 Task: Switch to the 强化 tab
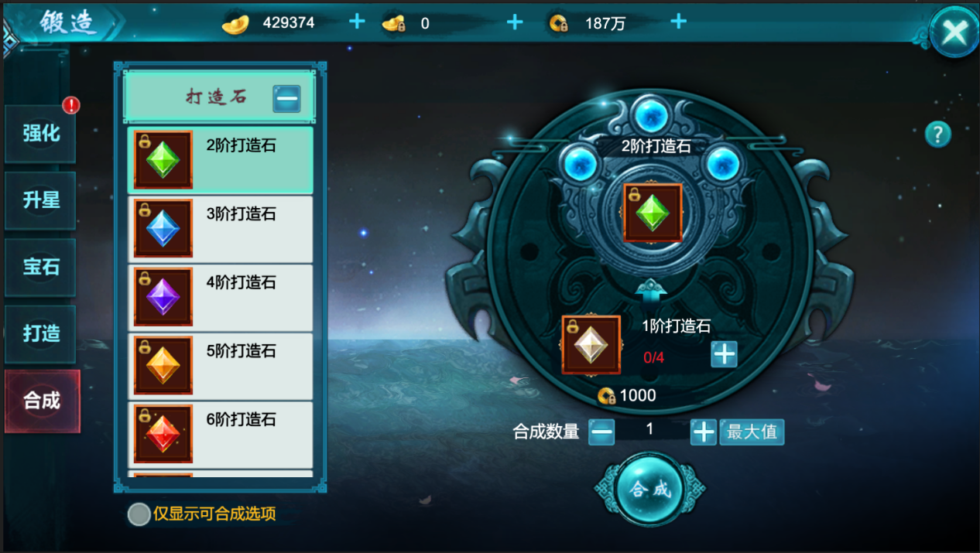click(x=42, y=134)
